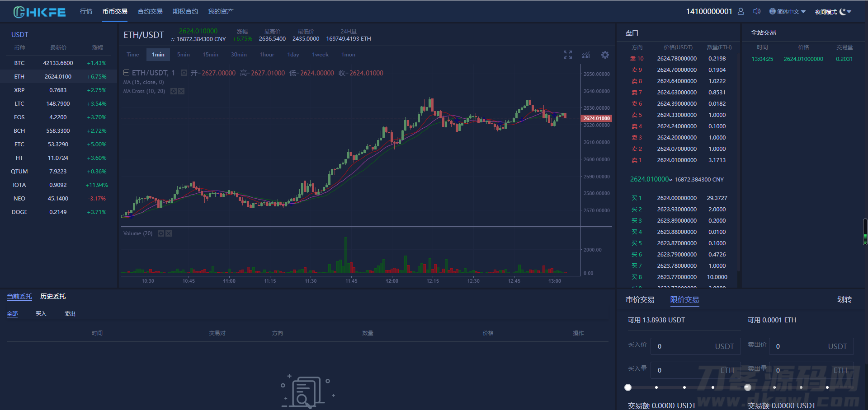This screenshot has height=410, width=868.
Task: Open MA Cross indicator settings gear
Action: pyautogui.click(x=174, y=91)
